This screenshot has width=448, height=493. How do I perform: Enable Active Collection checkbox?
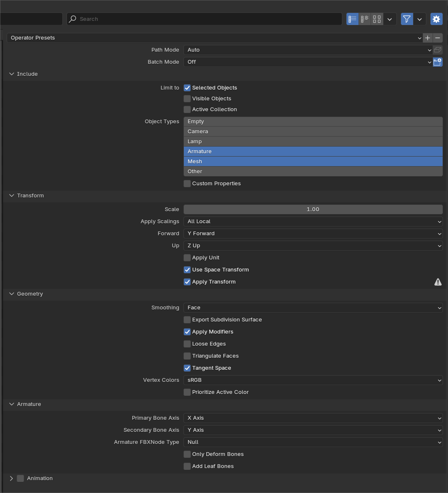click(187, 110)
